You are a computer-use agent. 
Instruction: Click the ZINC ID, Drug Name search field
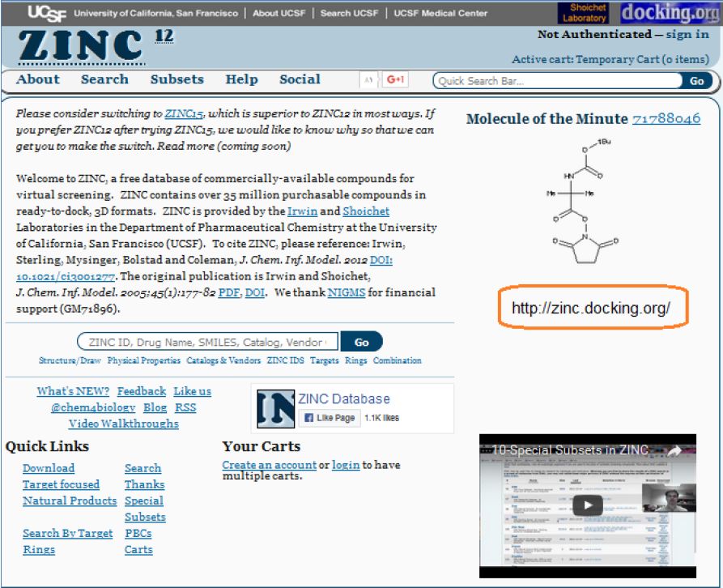tap(207, 342)
